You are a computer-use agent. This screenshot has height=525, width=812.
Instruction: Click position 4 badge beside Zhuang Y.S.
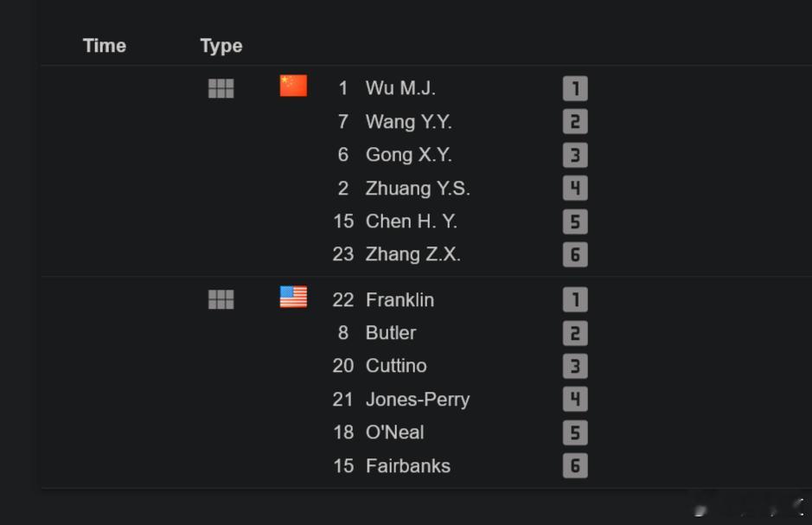coord(575,188)
